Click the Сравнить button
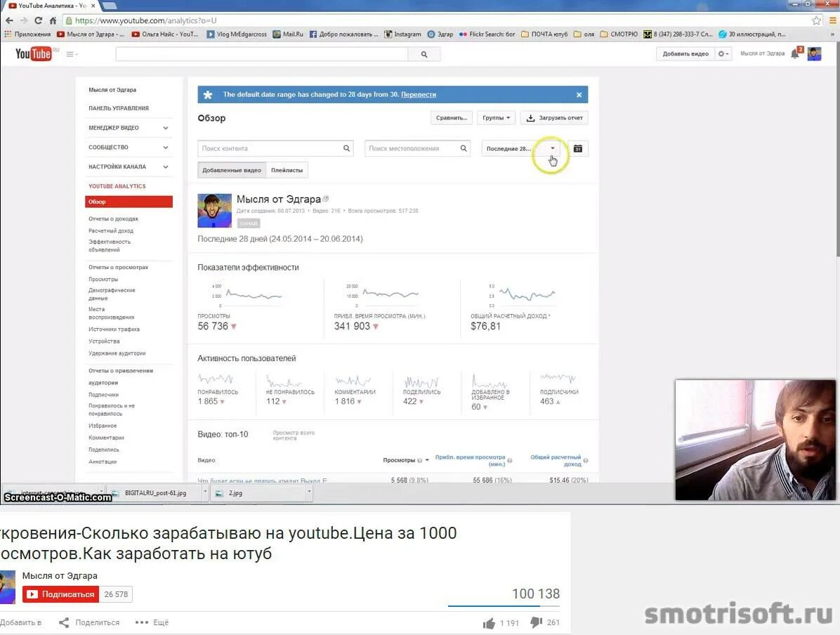The height and width of the screenshot is (635, 840). (451, 118)
